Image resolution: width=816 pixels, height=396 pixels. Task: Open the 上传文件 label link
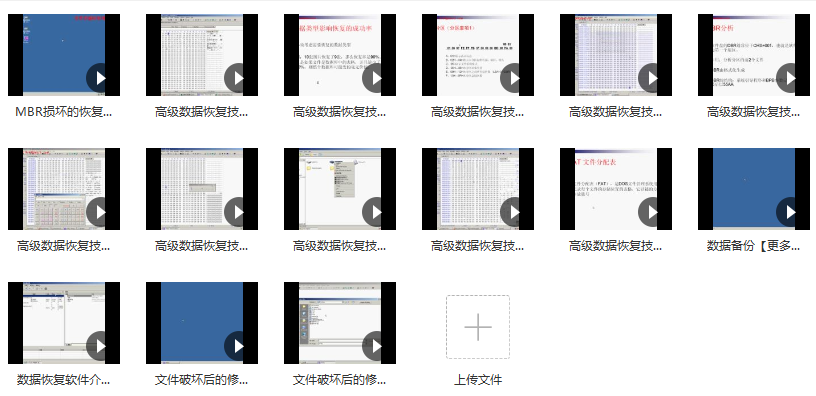tap(478, 380)
